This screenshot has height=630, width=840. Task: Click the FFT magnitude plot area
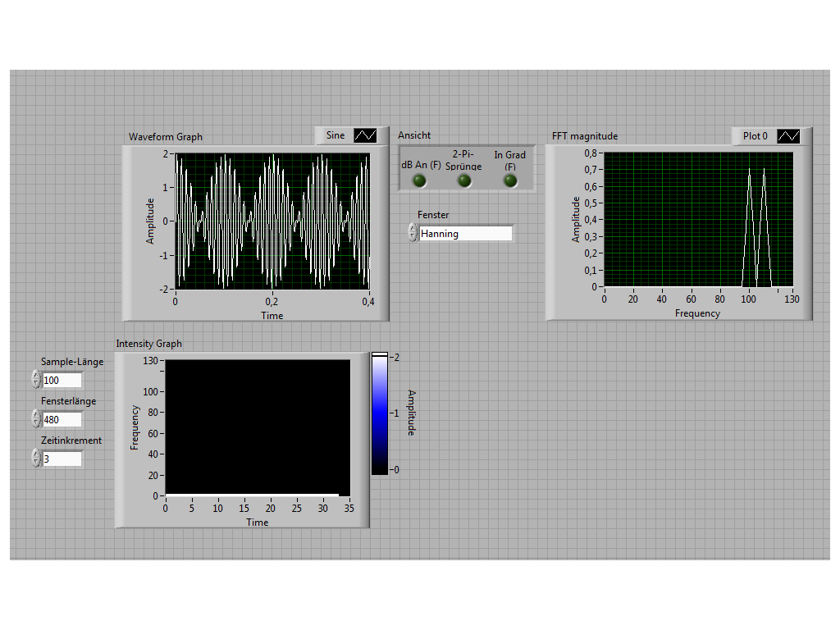point(699,220)
